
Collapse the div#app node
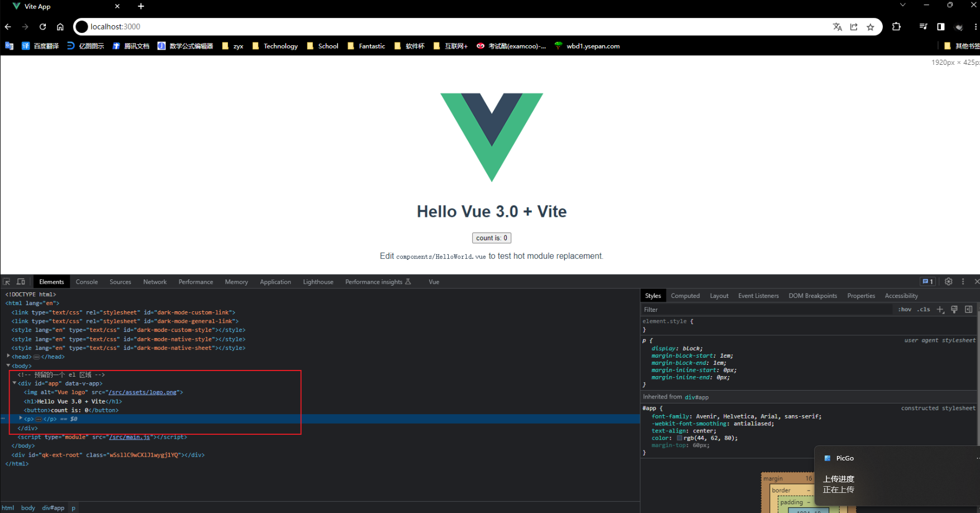(15, 383)
